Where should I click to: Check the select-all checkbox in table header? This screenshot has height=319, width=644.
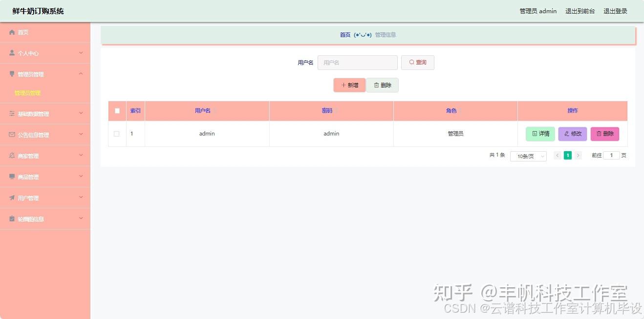click(117, 111)
